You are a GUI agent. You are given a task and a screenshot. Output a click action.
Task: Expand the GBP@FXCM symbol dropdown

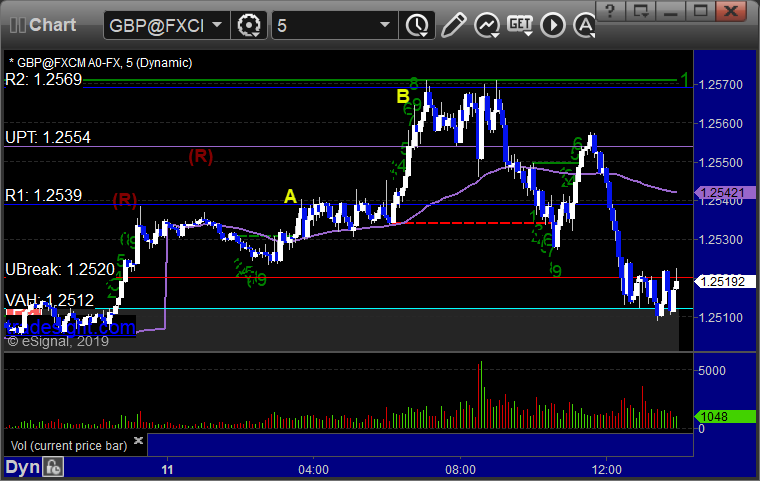coord(217,24)
